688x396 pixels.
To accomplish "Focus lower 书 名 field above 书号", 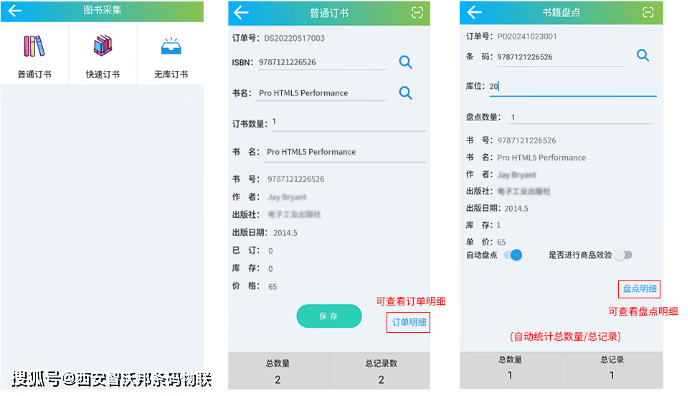I will 345,152.
